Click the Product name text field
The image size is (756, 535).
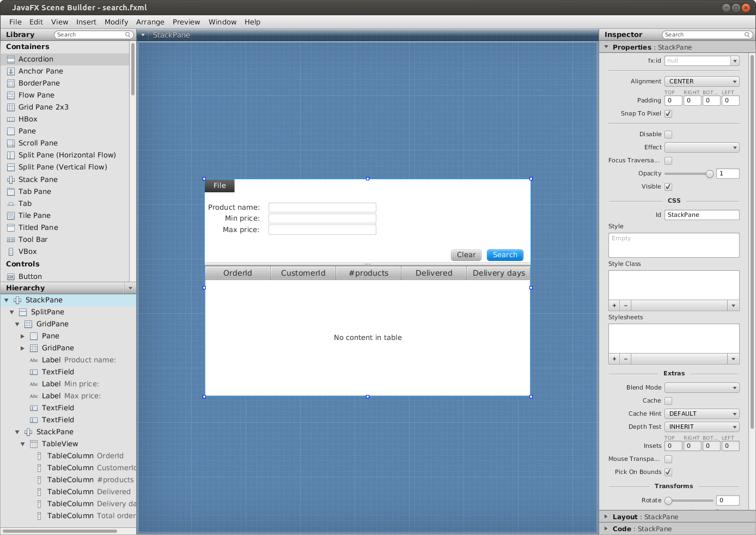[x=322, y=208]
